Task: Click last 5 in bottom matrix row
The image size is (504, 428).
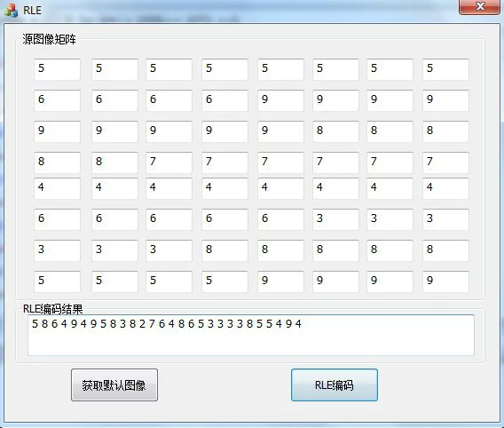Action: click(225, 281)
